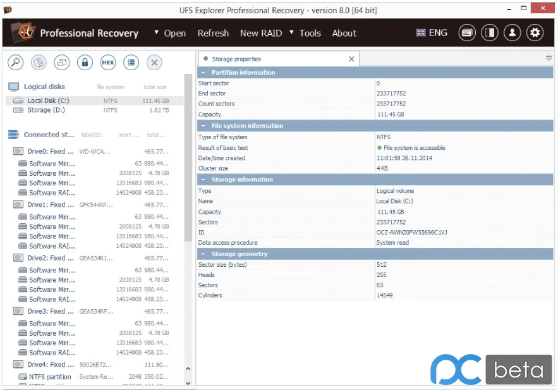558x392 pixels.
Task: Select the Drive0: Fixed WD-WCA row
Action: [95, 151]
